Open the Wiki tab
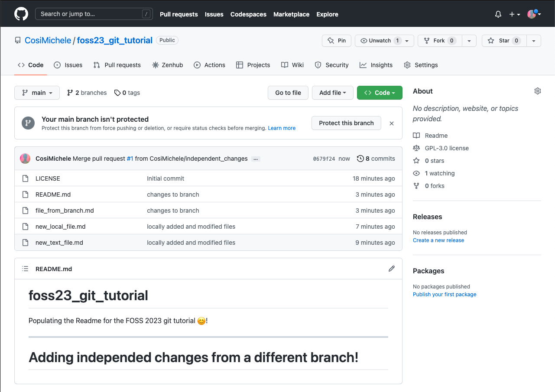 tap(292, 65)
